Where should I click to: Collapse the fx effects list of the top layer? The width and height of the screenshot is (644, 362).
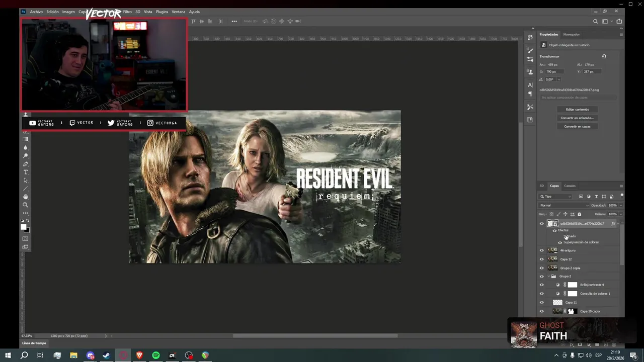(x=618, y=224)
